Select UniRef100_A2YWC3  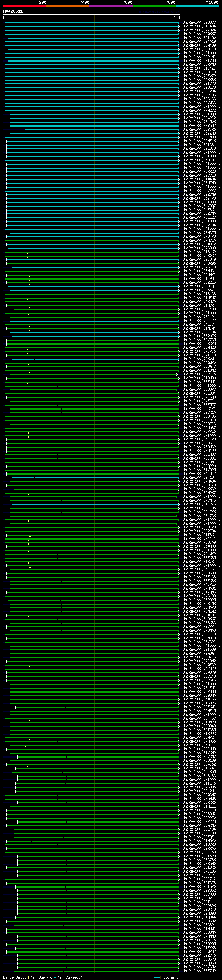[x=199, y=103]
